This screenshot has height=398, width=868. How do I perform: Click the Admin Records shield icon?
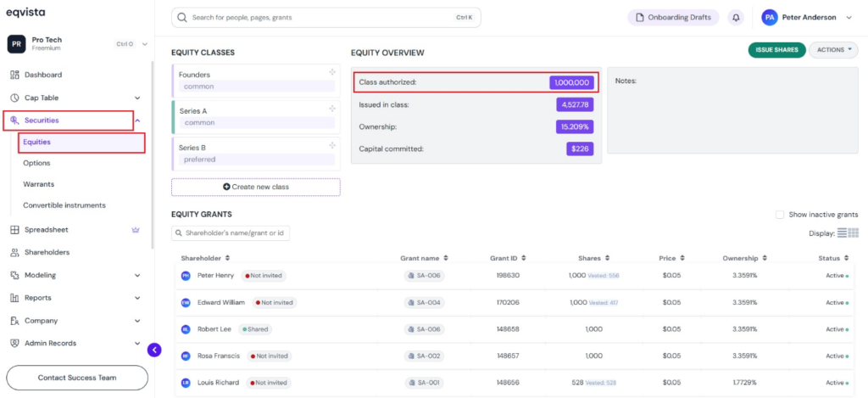(x=15, y=343)
